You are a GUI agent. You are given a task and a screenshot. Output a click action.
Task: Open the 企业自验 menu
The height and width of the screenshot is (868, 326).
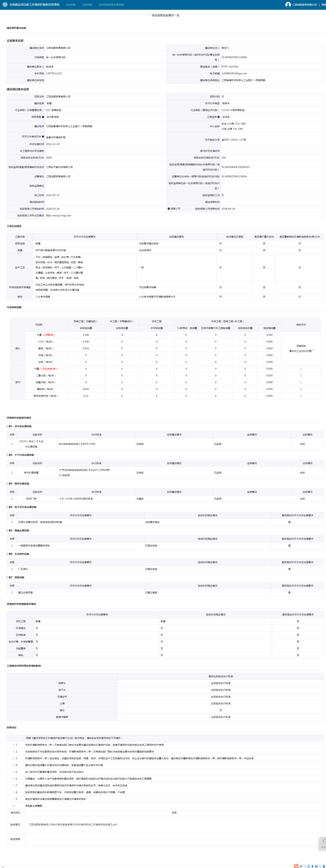71,5
